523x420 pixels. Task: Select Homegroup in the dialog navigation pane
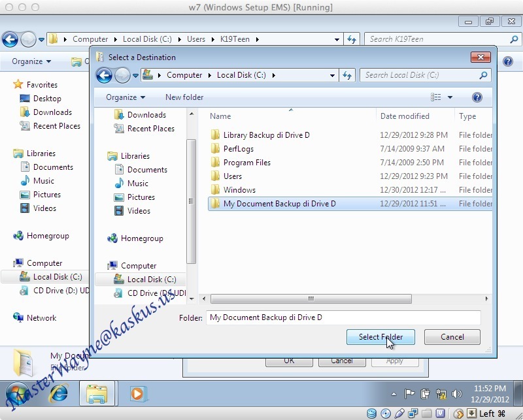[x=135, y=238]
